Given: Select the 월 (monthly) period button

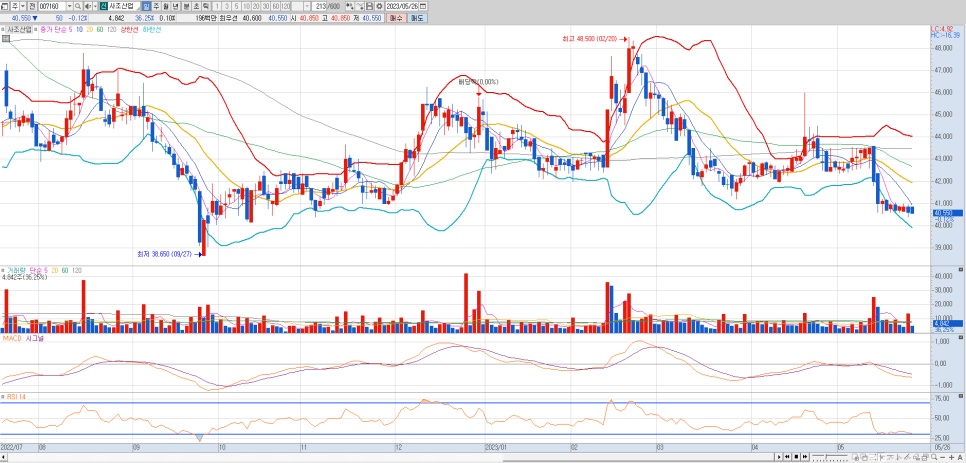Looking at the screenshot, I should click(x=166, y=6).
